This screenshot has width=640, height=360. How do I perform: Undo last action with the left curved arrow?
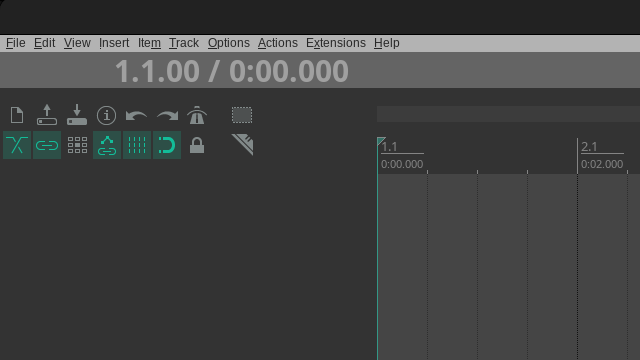pos(137,115)
